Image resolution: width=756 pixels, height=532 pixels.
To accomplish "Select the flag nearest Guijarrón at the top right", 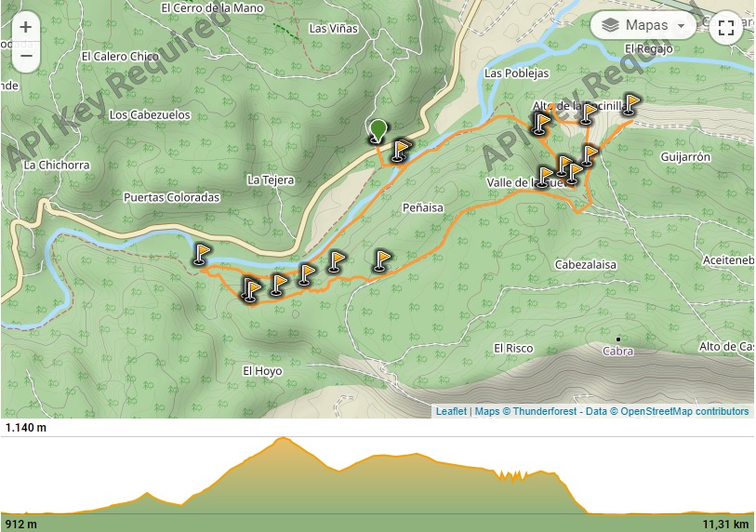I will click(x=630, y=104).
